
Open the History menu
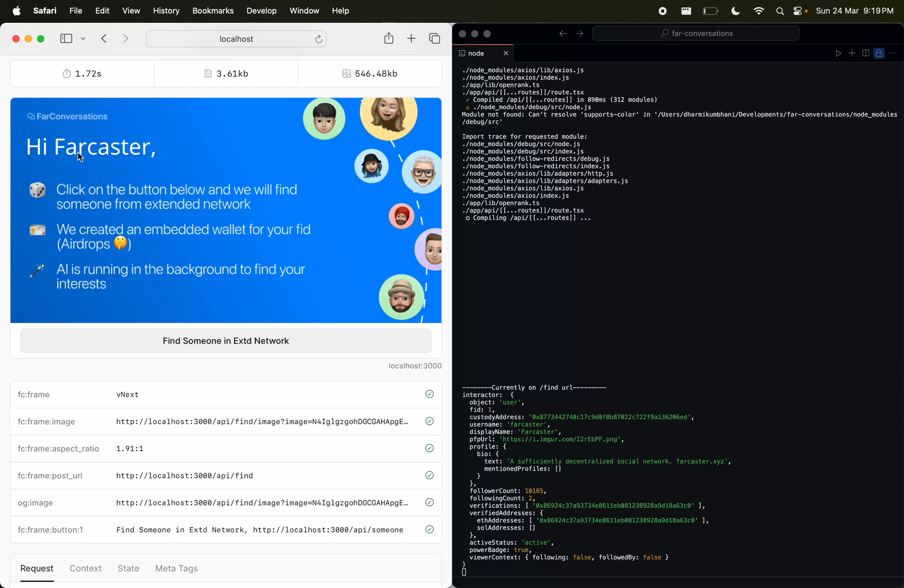tap(166, 11)
